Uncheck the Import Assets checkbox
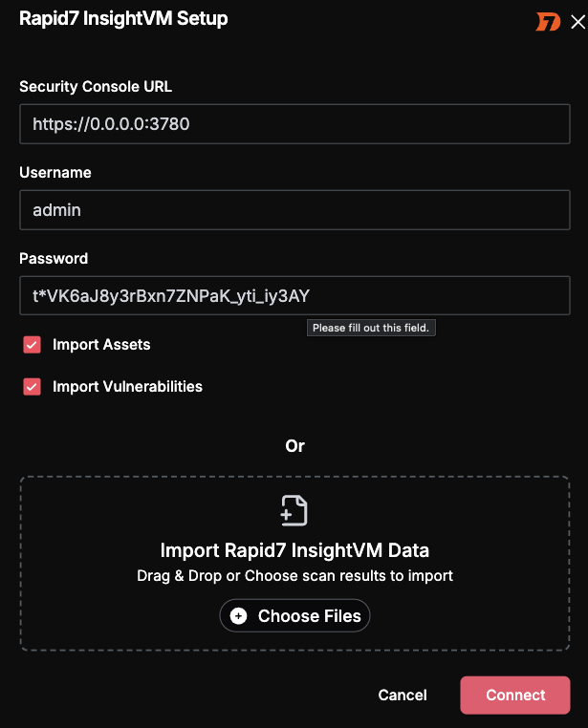 coord(33,345)
